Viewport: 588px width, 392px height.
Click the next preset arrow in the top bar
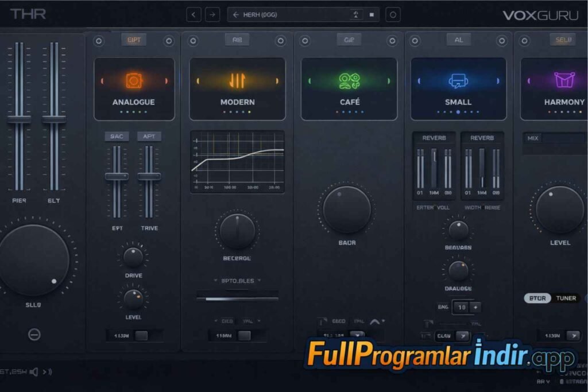[x=212, y=14]
